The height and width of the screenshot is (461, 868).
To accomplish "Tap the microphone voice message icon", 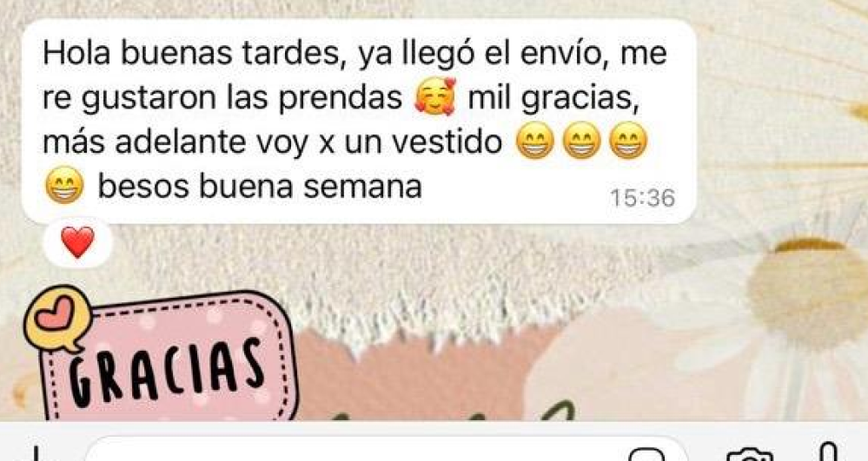I will pyautogui.click(x=829, y=452).
